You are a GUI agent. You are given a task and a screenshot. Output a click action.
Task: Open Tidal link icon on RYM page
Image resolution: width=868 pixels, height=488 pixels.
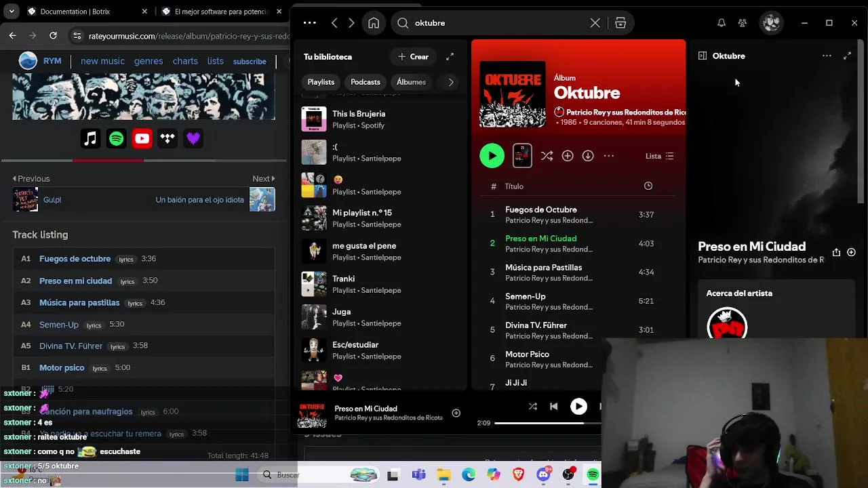tap(167, 139)
